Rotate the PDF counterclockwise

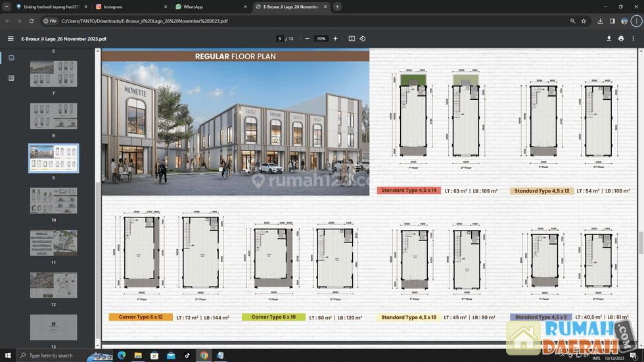(363, 39)
